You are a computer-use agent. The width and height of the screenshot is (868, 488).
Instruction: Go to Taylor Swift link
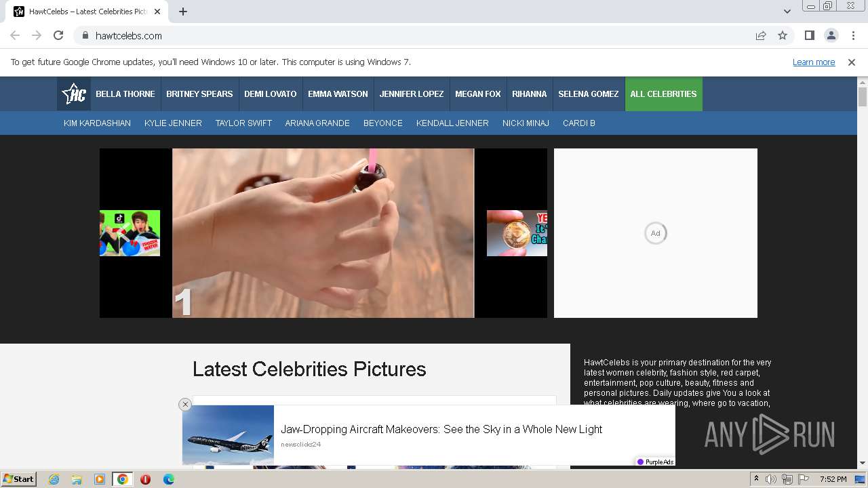point(243,123)
